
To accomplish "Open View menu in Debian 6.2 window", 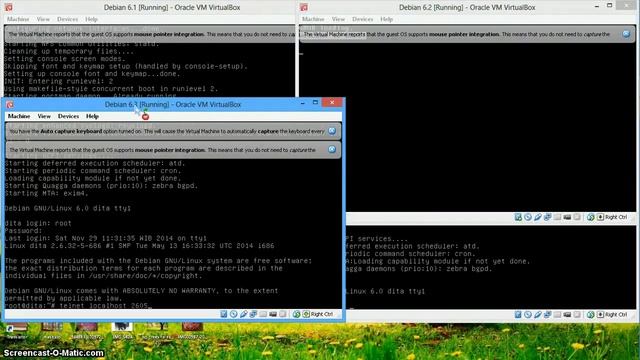I will [338, 19].
